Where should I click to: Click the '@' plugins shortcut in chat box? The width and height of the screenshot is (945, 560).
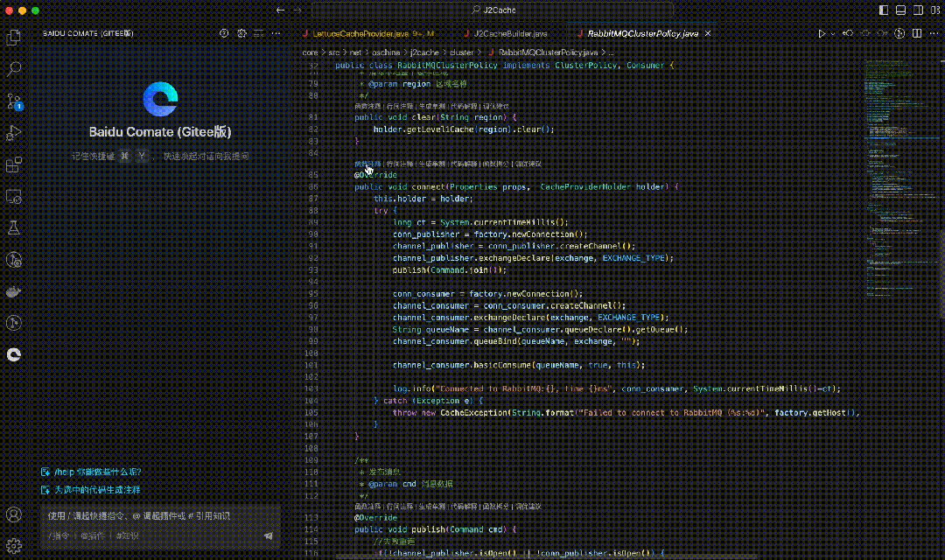pyautogui.click(x=92, y=535)
